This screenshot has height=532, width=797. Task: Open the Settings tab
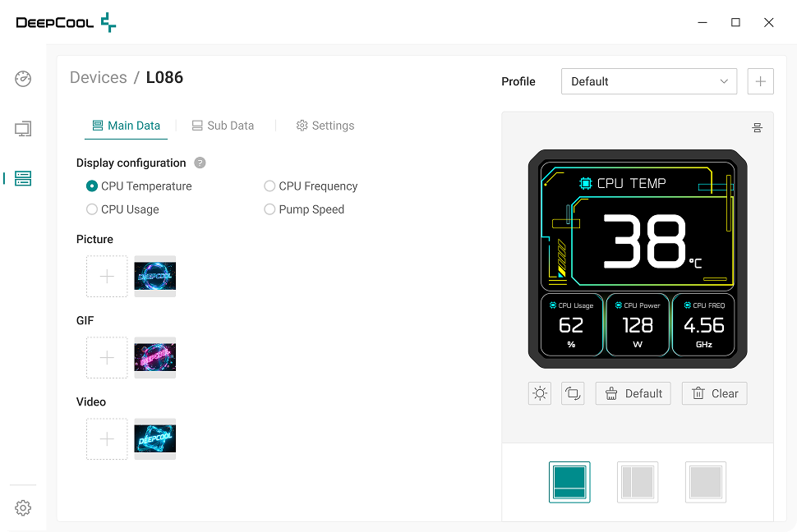click(325, 126)
